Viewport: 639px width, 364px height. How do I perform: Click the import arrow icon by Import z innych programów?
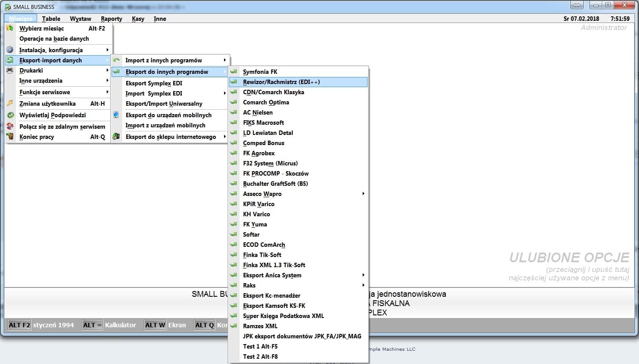(116, 60)
